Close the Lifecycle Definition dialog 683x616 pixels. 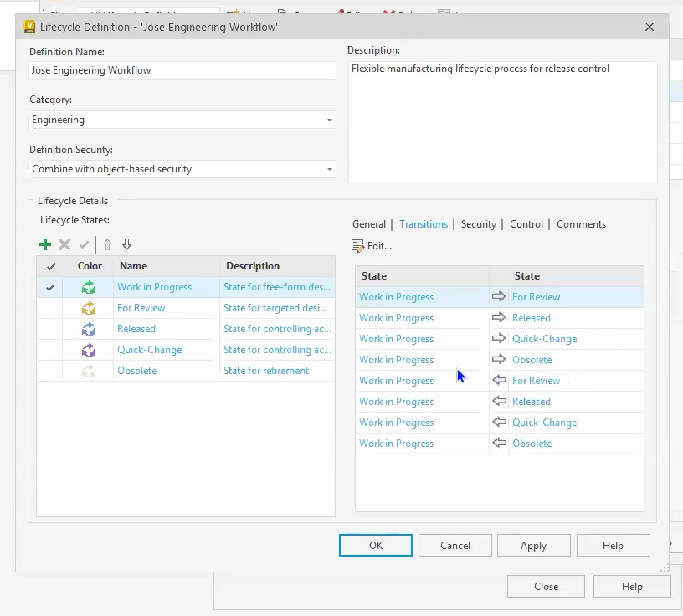[x=650, y=27]
